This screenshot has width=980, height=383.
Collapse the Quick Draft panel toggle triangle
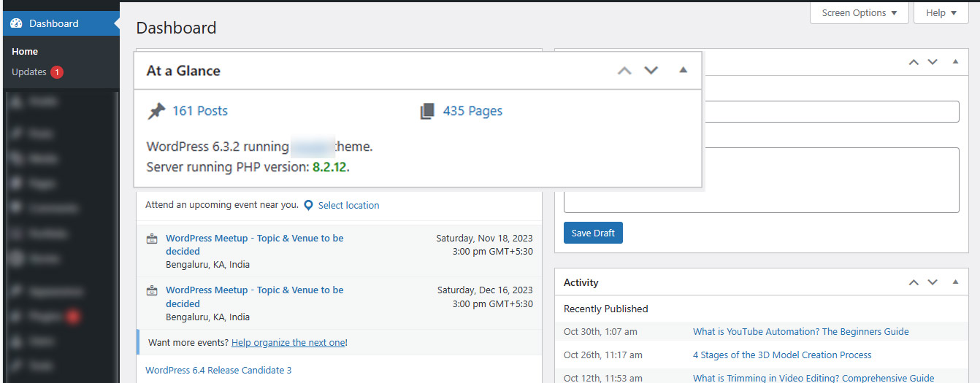pos(955,62)
